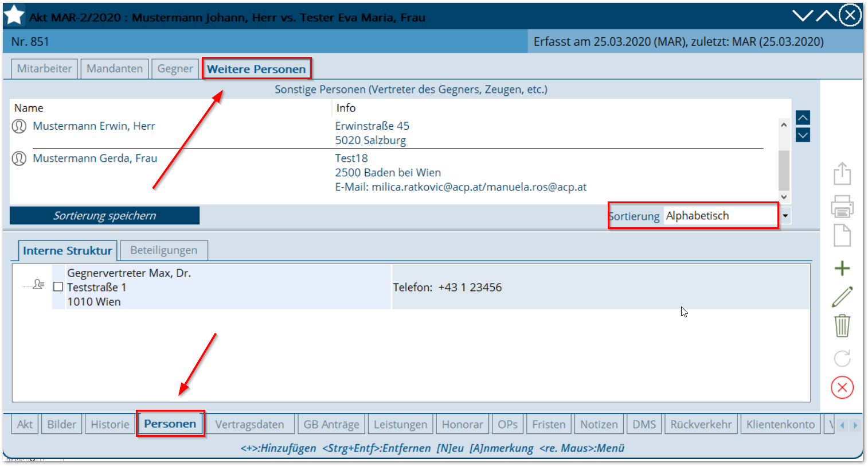Viewport: 868px width, 466px height.
Task: Open the Historie bottom tab
Action: tap(110, 425)
